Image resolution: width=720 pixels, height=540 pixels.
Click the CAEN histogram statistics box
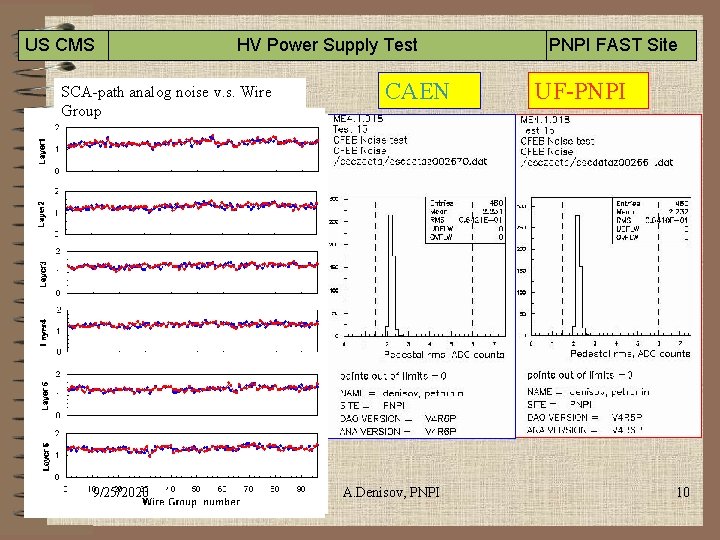click(x=466, y=220)
